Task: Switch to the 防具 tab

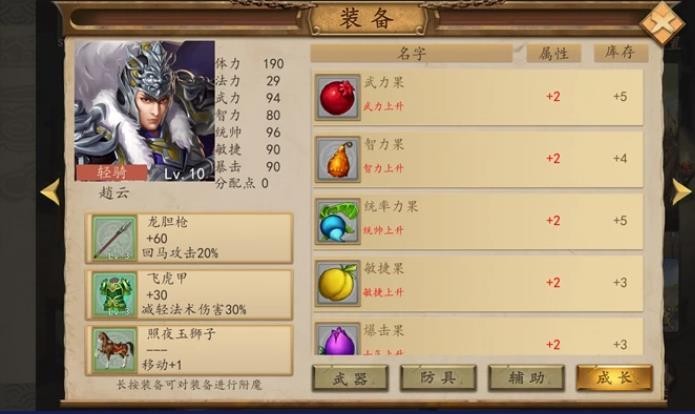Action: (438, 378)
